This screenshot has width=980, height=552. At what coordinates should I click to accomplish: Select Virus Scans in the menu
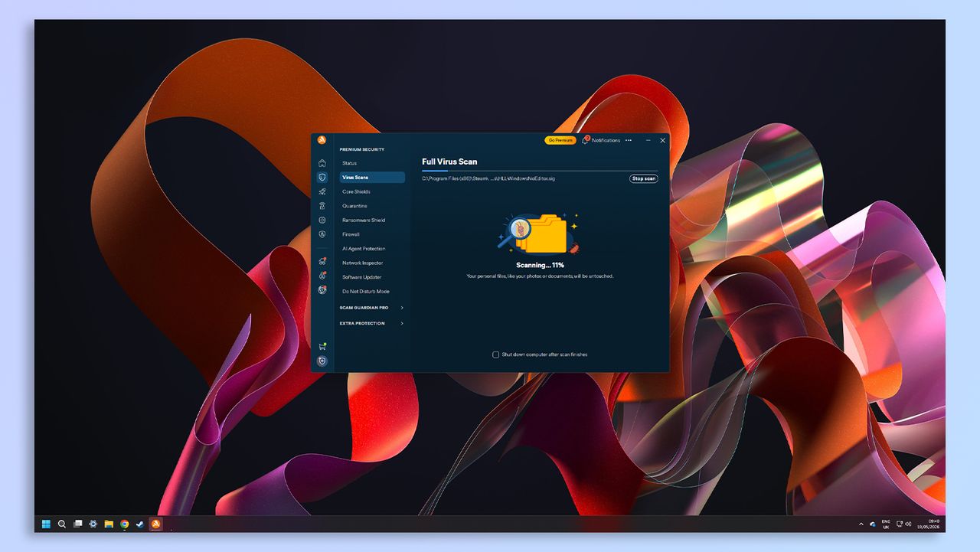pyautogui.click(x=372, y=178)
